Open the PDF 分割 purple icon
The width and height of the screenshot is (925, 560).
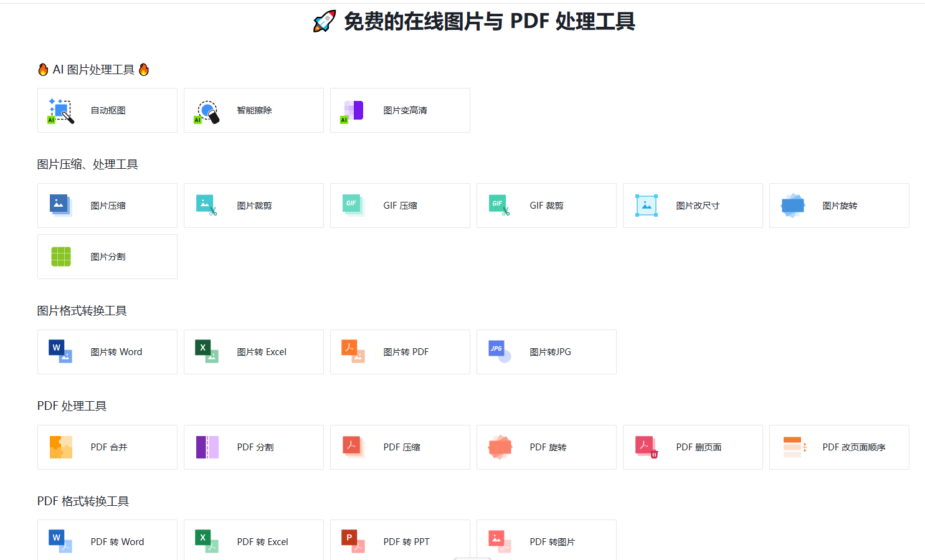pos(207,447)
